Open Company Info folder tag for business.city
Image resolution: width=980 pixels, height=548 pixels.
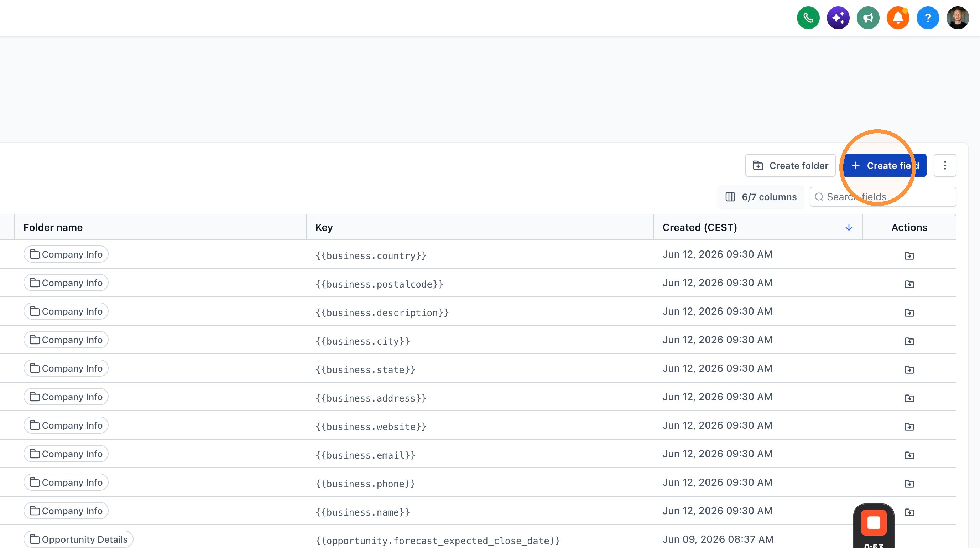(66, 340)
